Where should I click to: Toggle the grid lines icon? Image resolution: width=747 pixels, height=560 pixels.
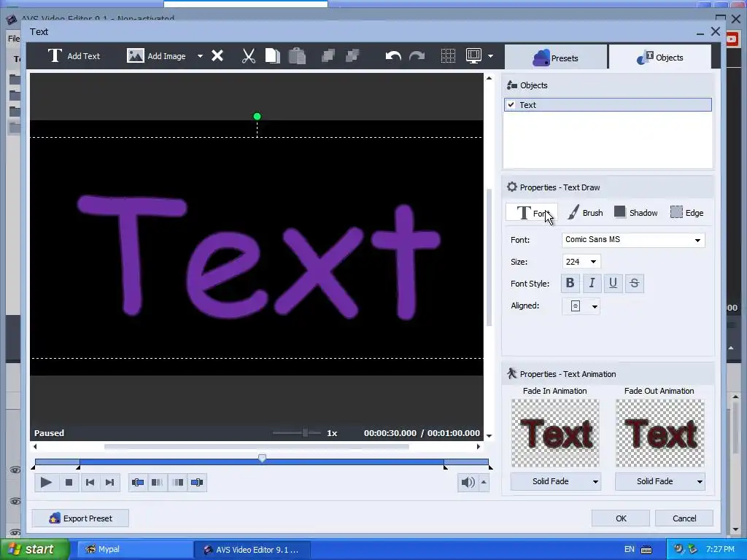(448, 56)
